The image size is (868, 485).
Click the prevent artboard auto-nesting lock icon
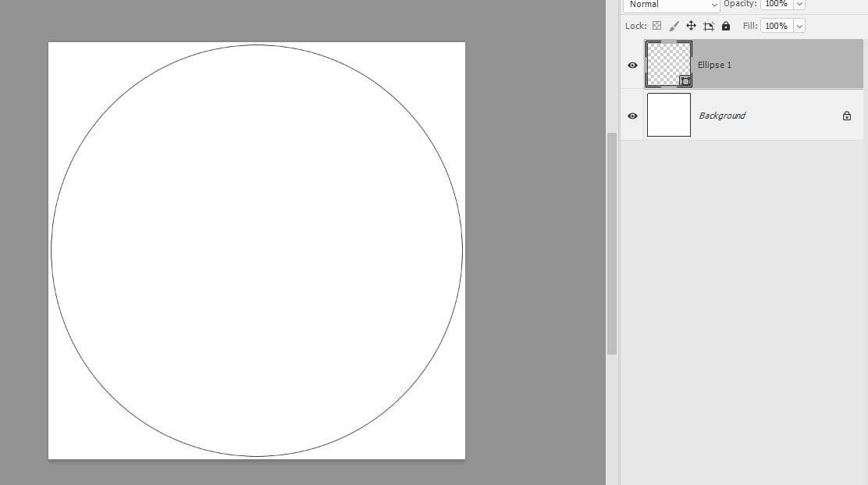[709, 26]
